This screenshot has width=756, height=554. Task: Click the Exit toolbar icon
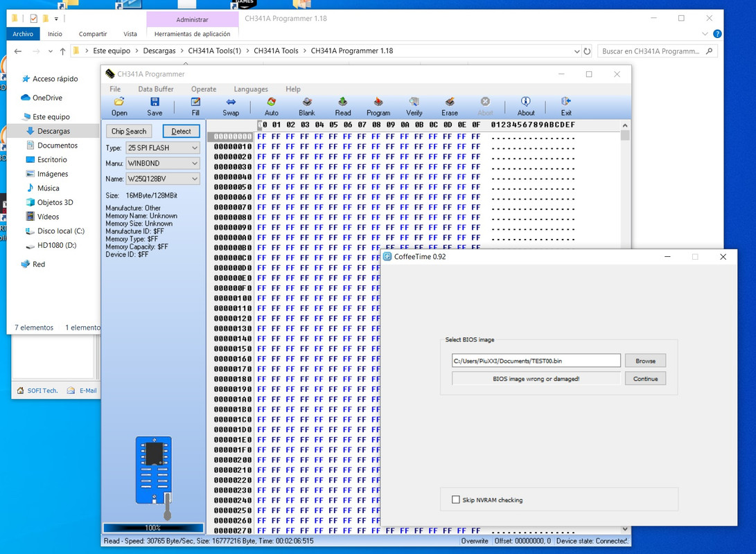[566, 107]
